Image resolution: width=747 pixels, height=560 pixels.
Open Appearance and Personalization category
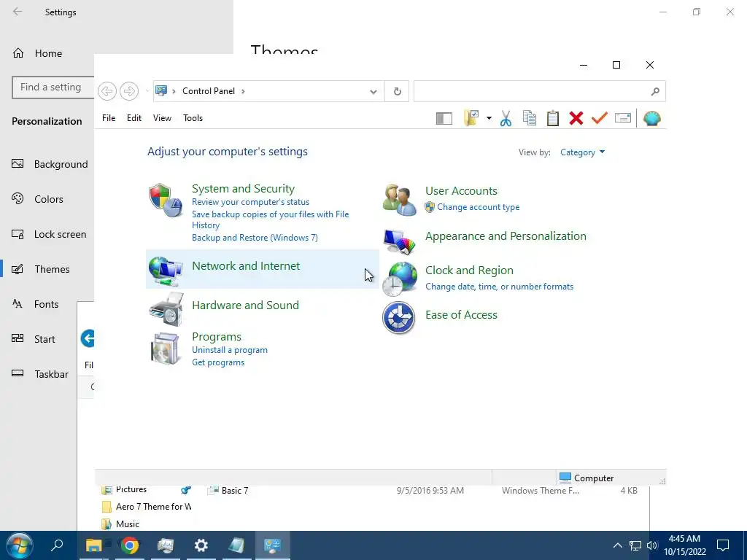pos(506,236)
